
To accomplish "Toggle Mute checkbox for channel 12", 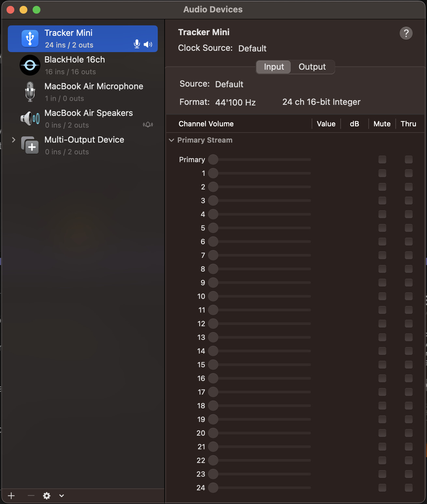I will pyautogui.click(x=382, y=324).
